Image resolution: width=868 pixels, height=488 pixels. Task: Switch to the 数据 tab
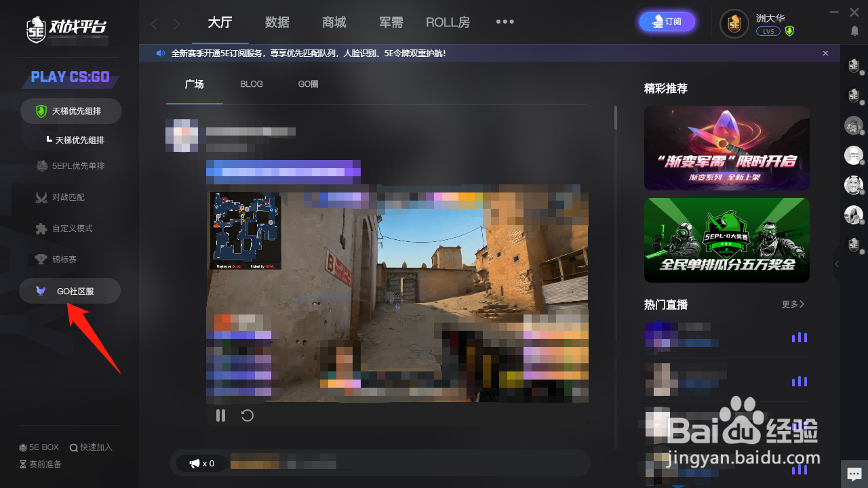pyautogui.click(x=277, y=22)
